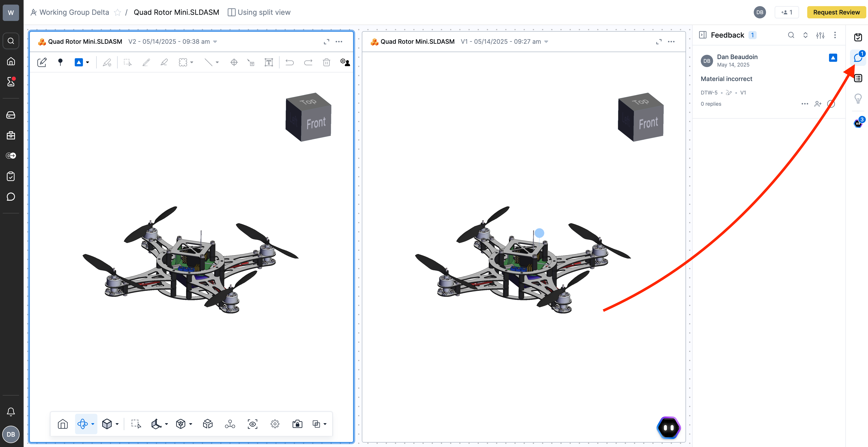The width and height of the screenshot is (868, 447).
Task: Delete markup with the trash icon
Action: (x=327, y=62)
